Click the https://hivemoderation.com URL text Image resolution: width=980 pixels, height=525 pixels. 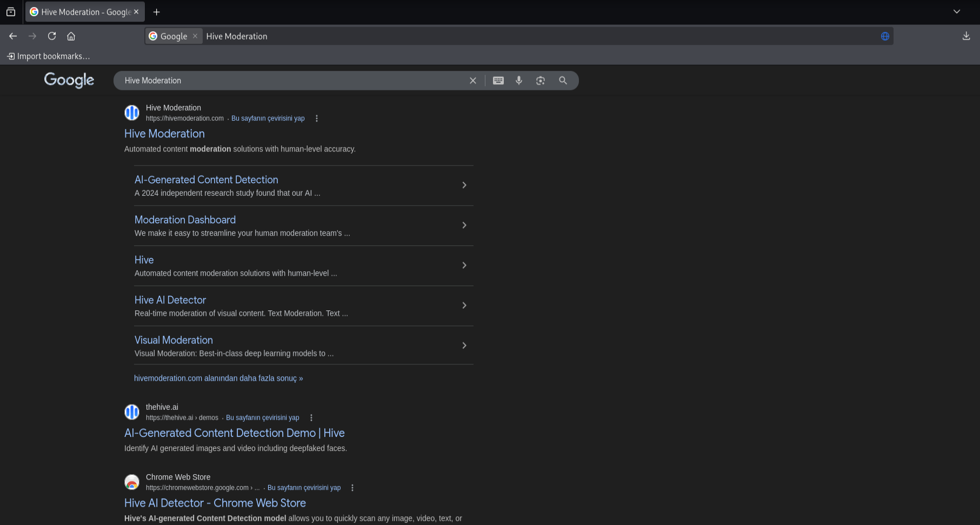(x=185, y=118)
